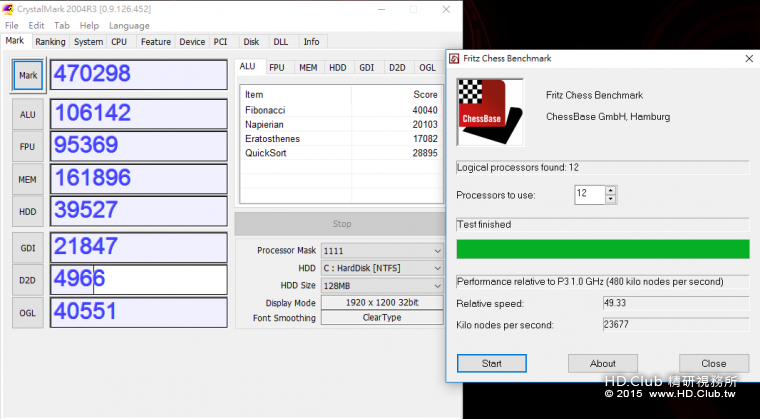This screenshot has width=760, height=419.
Task: Click Close button in Fritz Chess Benchmark
Action: [x=713, y=363]
